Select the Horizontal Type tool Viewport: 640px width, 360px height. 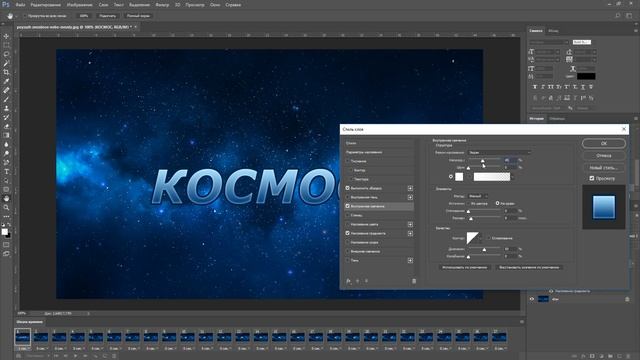(6, 171)
